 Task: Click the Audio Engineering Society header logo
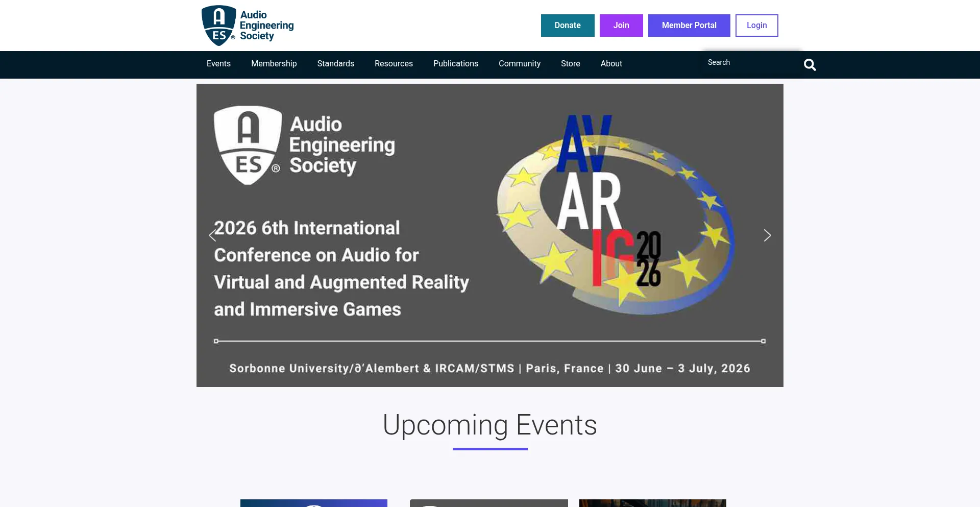(248, 26)
